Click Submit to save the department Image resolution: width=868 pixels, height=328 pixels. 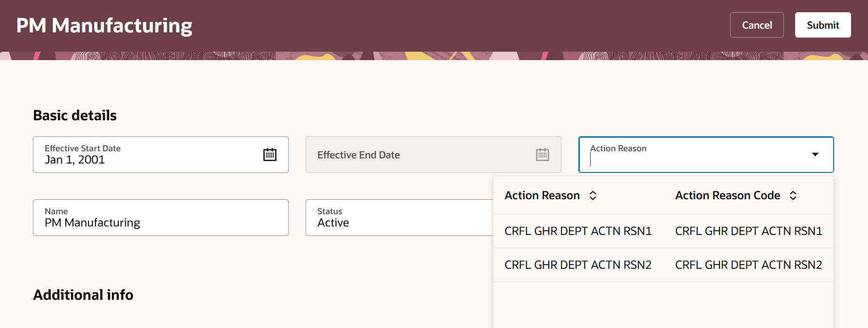point(823,25)
